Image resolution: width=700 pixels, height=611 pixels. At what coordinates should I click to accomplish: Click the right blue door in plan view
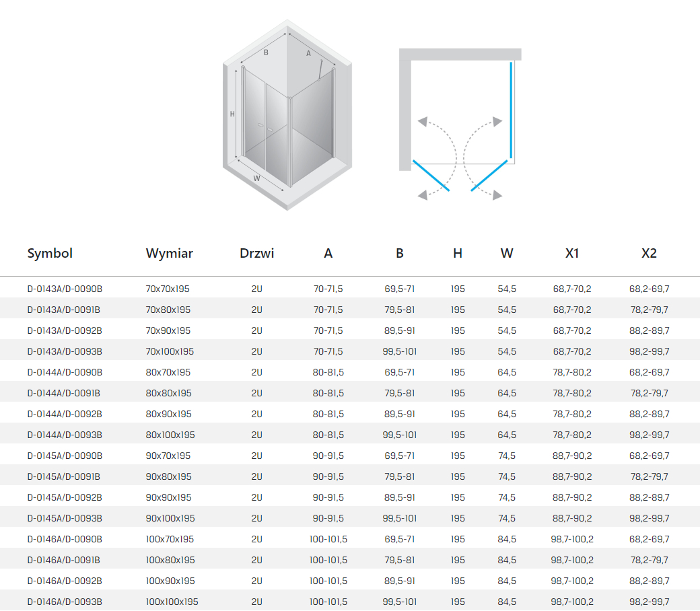[489, 176]
